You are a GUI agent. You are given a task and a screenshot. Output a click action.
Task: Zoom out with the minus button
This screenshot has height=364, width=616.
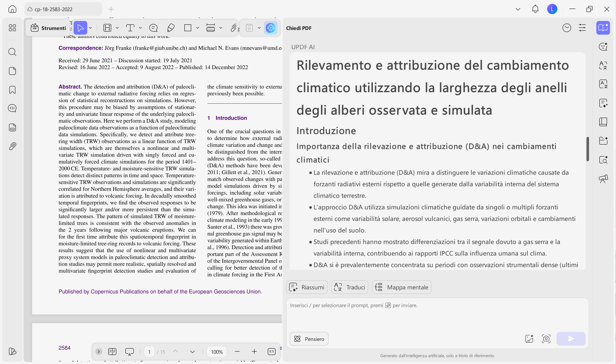[237, 352]
